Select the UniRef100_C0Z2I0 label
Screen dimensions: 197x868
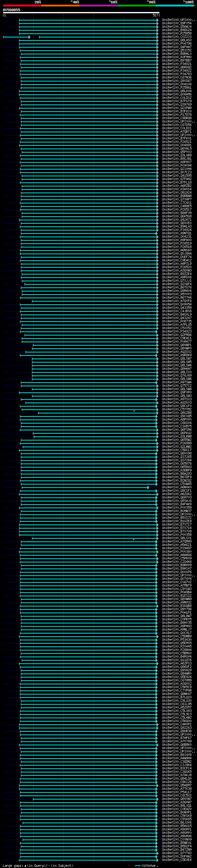177,37
